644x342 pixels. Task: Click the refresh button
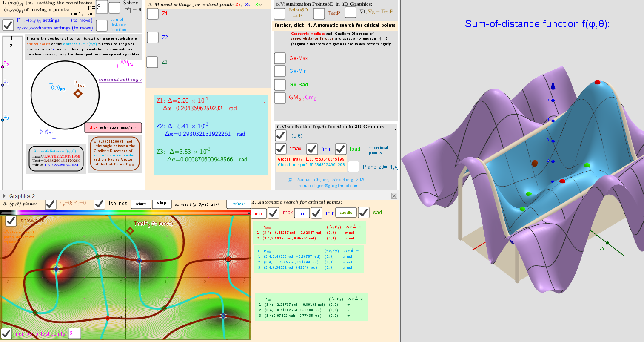click(239, 204)
